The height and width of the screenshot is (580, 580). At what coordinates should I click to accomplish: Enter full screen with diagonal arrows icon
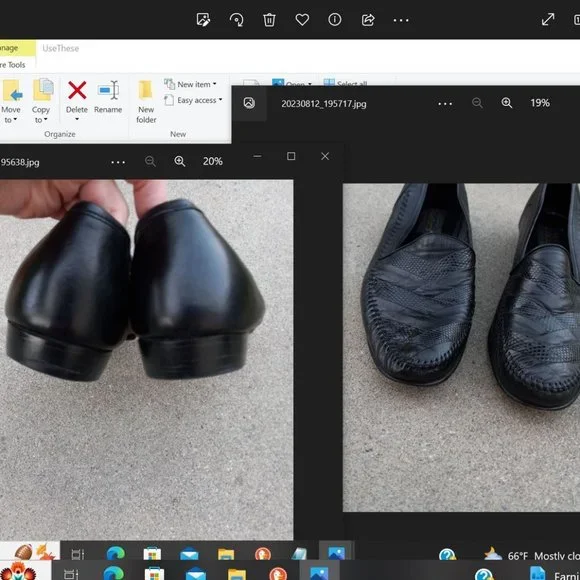coord(548,20)
